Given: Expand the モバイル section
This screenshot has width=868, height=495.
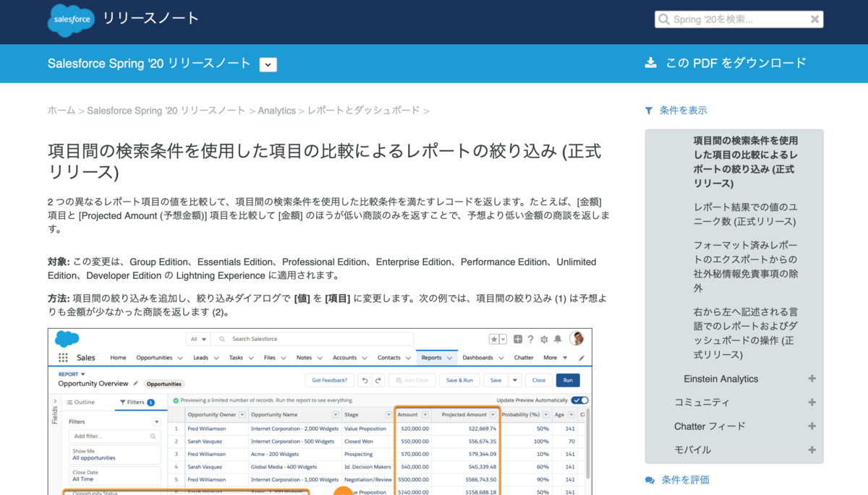Looking at the screenshot, I should (x=812, y=449).
